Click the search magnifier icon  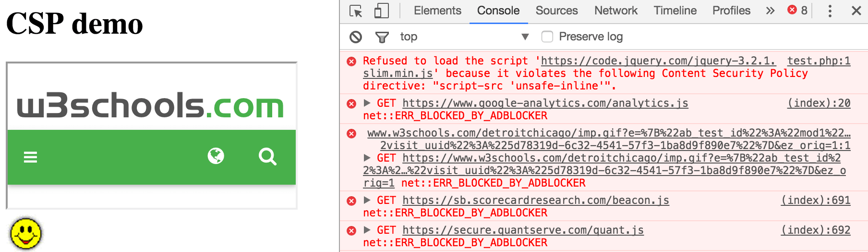pyautogui.click(x=267, y=156)
